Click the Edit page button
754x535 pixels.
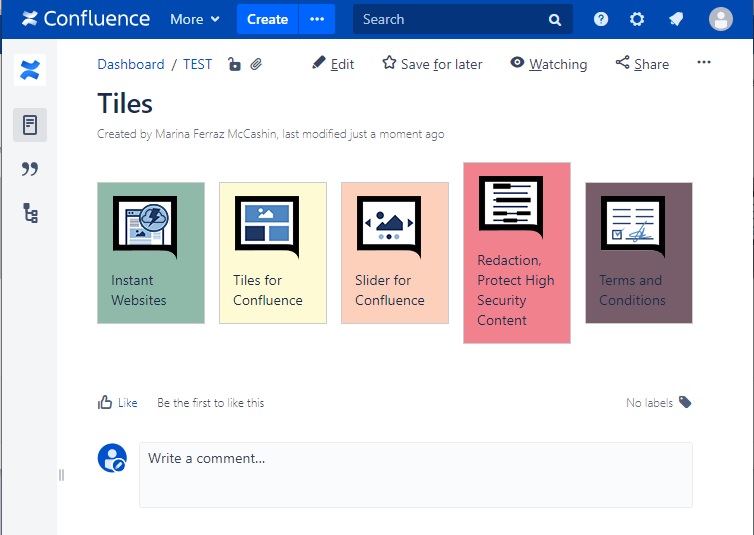(x=333, y=64)
